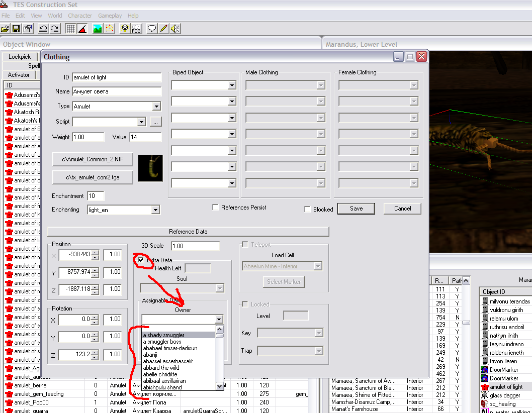Click the speaker sound icon

click(x=174, y=29)
